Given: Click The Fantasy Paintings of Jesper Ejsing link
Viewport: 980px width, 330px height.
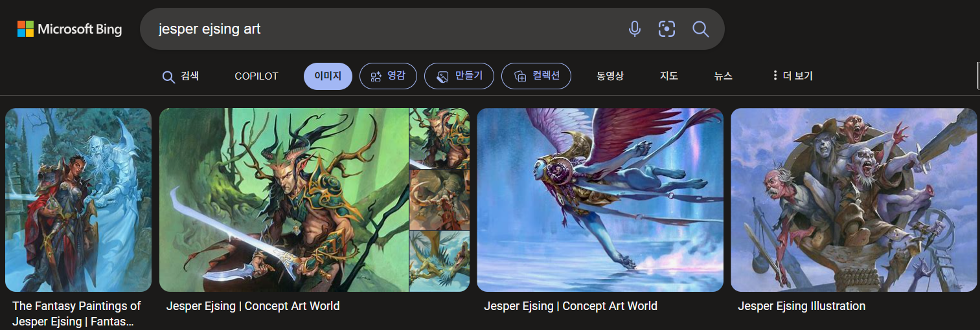Looking at the screenshot, I should coord(76,314).
